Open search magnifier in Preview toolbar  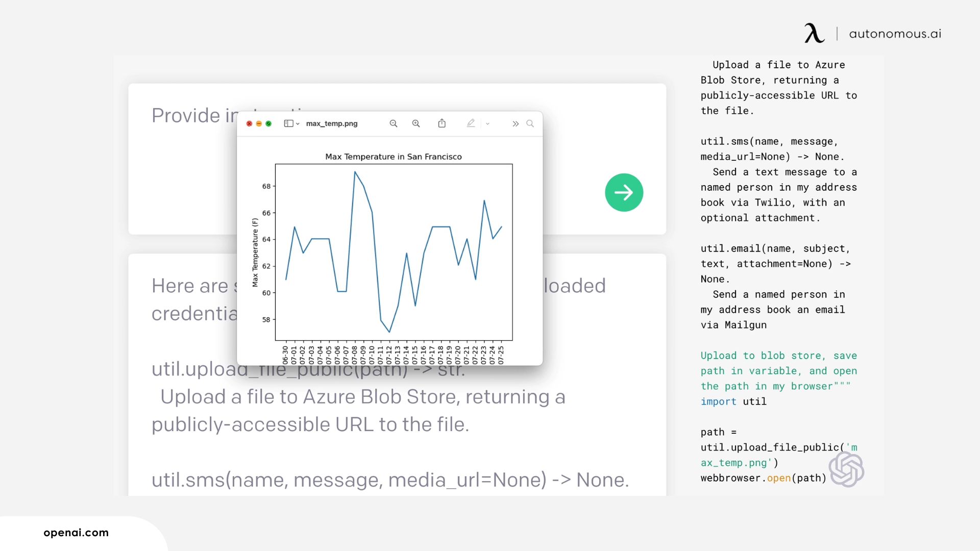(x=530, y=123)
